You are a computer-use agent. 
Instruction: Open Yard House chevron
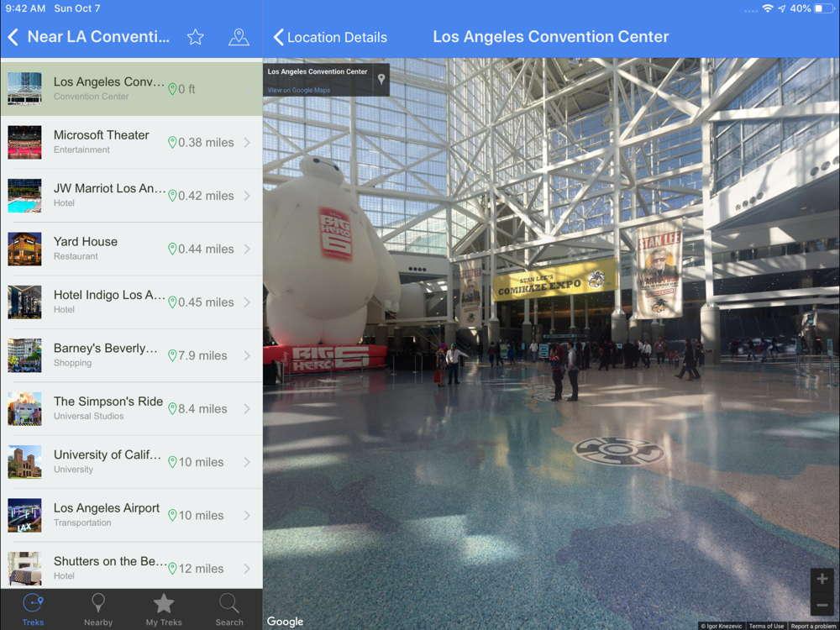247,249
